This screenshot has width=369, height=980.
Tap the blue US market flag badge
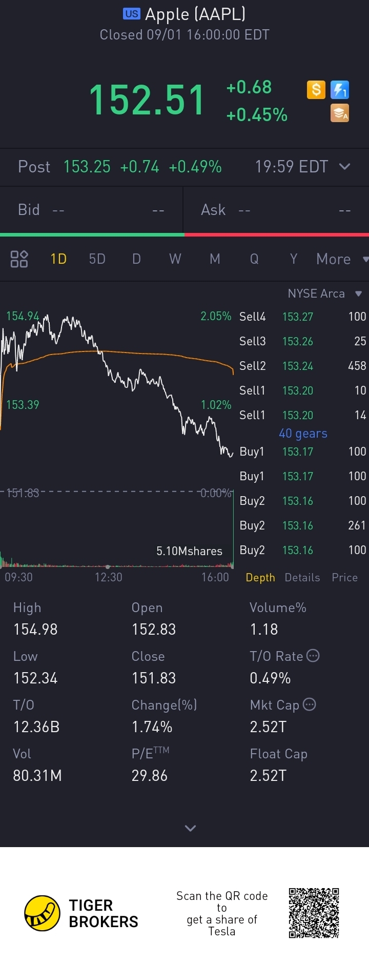(131, 14)
